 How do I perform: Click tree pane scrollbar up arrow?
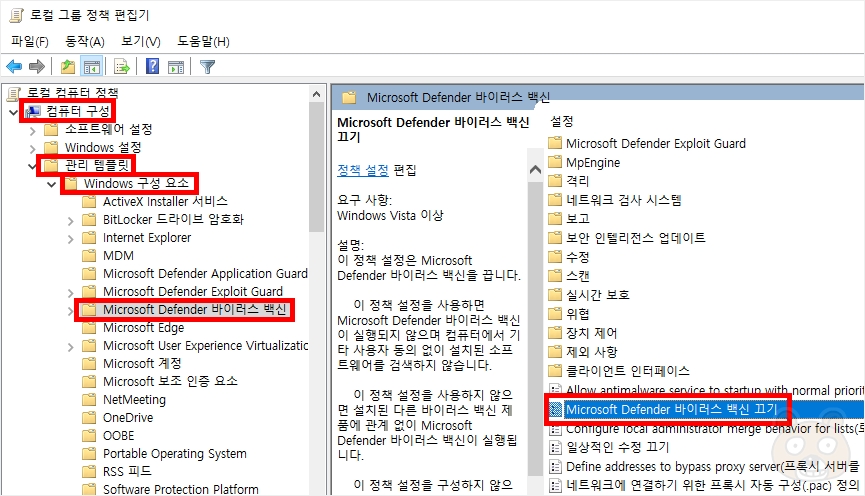(317, 94)
